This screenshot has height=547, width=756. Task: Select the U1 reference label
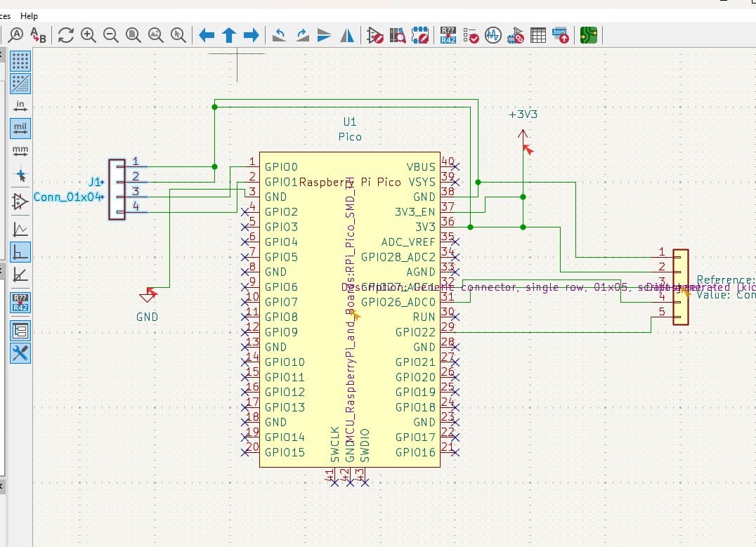[x=350, y=121]
